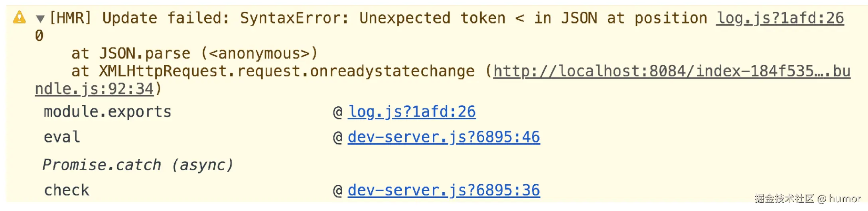
Task: Open dev-server.js?6895:46 link
Action: tap(444, 137)
